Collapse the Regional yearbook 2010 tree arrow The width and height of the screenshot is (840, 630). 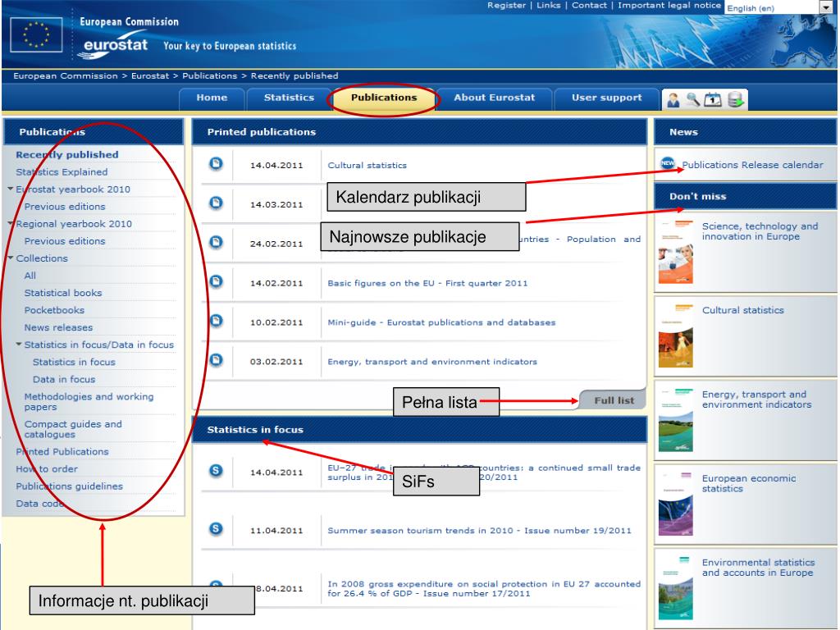(10, 223)
